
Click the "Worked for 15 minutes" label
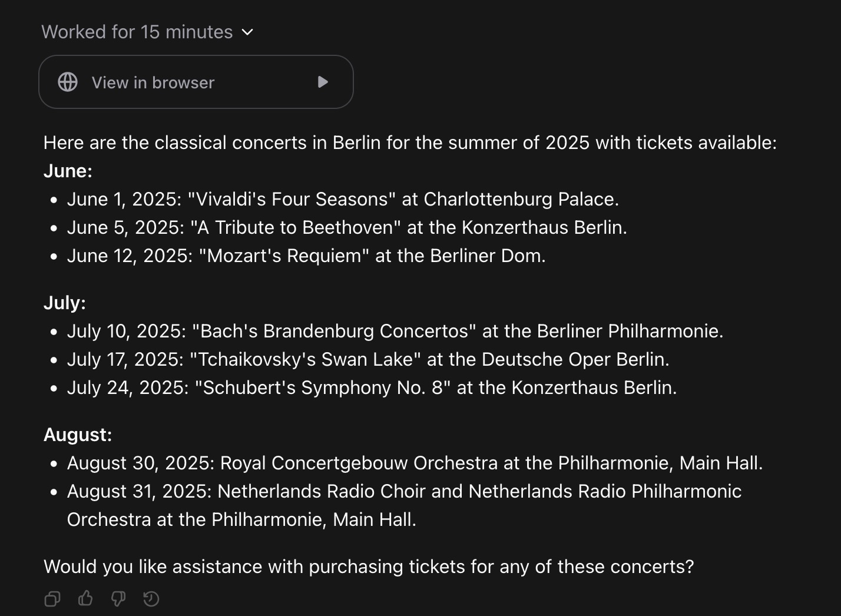pos(137,32)
